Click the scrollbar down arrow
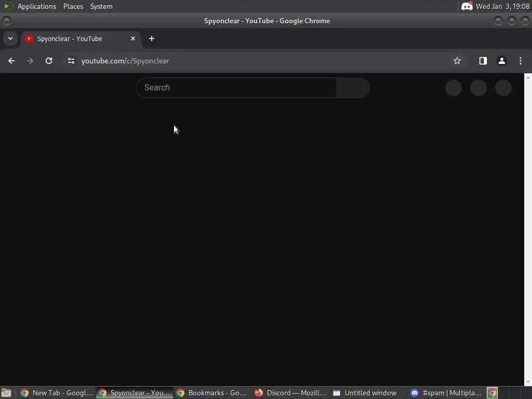 (x=528, y=382)
